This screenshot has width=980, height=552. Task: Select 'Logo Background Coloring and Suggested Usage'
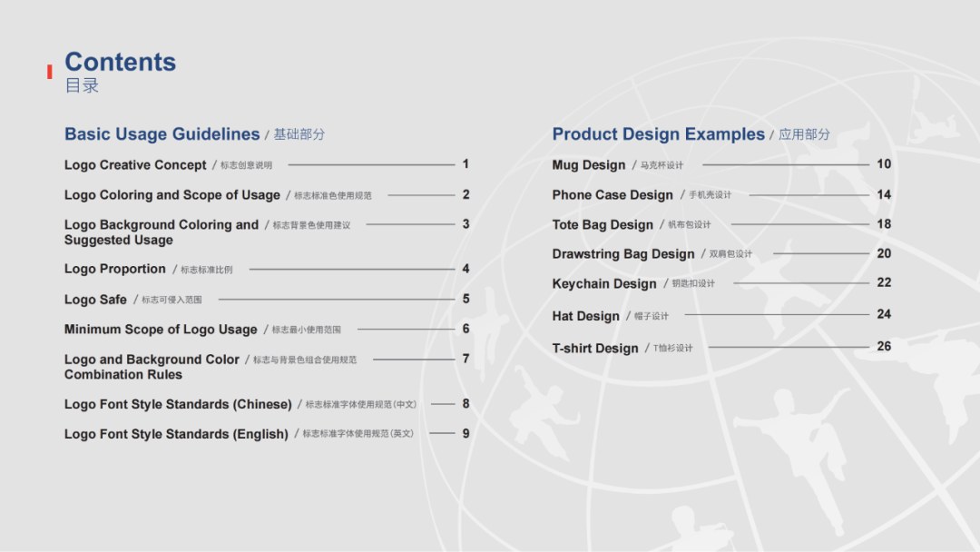pos(162,232)
